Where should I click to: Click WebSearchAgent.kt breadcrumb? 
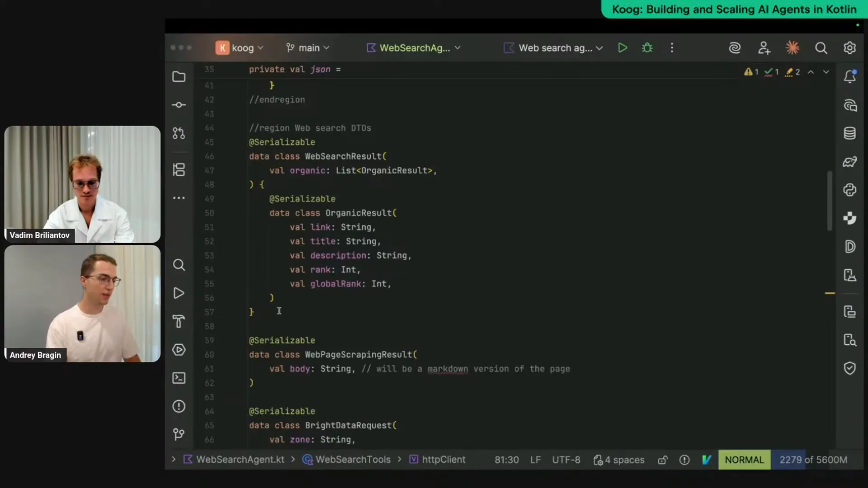234,460
